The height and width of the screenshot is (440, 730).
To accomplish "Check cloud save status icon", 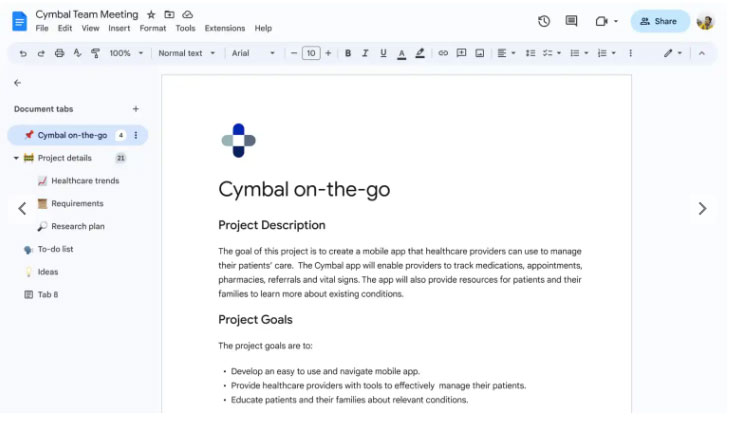I will tap(187, 15).
